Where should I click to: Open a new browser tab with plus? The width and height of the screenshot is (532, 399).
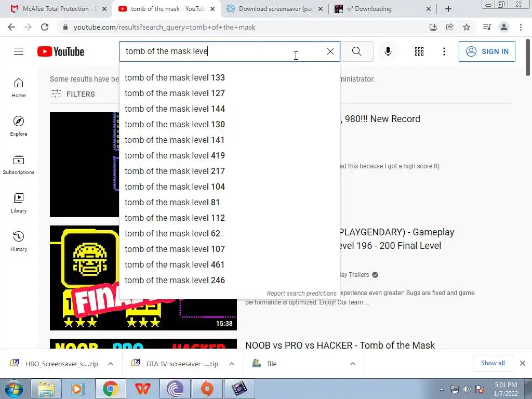point(448,9)
